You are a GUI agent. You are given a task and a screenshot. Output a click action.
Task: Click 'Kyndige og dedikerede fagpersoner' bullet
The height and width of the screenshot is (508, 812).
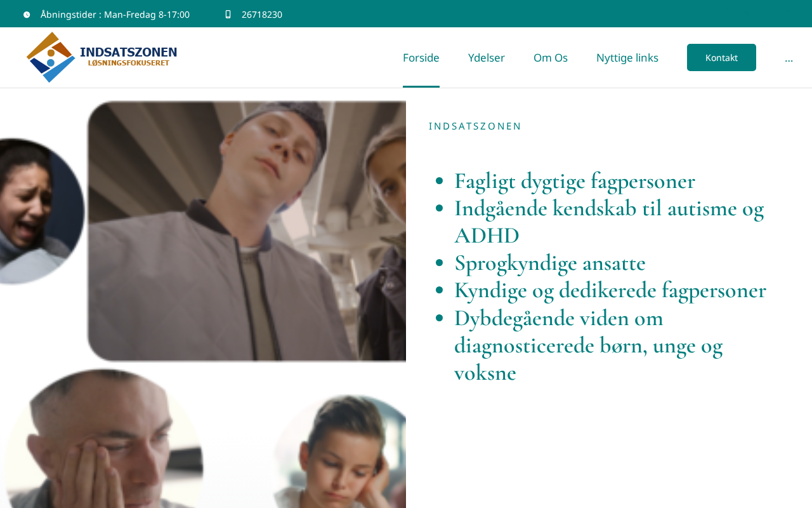pos(610,290)
